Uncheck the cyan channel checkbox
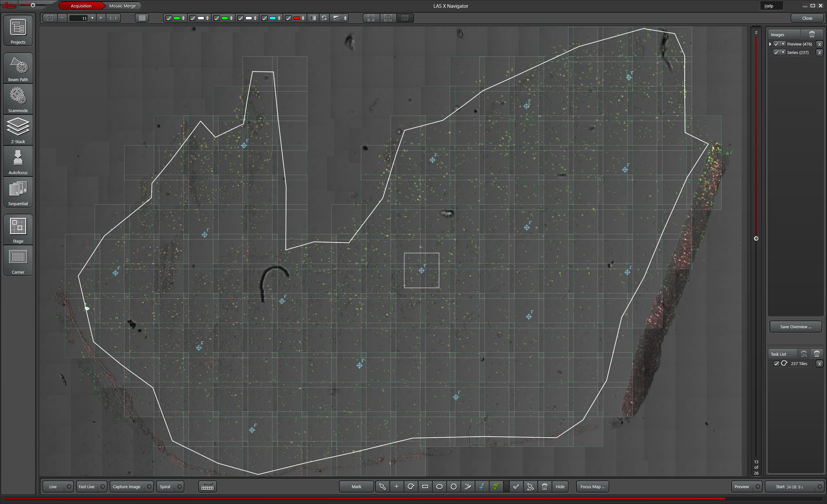Viewport: 827px width, 504px height. coord(265,18)
